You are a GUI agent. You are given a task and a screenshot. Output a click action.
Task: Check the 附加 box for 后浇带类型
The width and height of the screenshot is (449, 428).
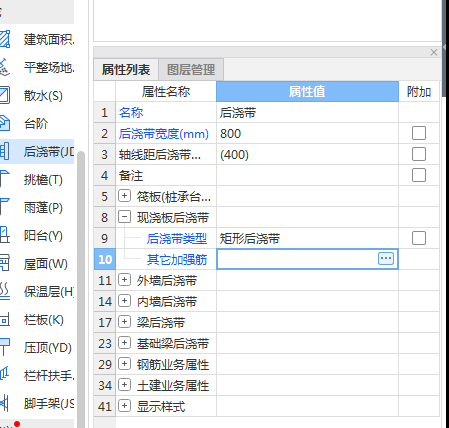419,238
